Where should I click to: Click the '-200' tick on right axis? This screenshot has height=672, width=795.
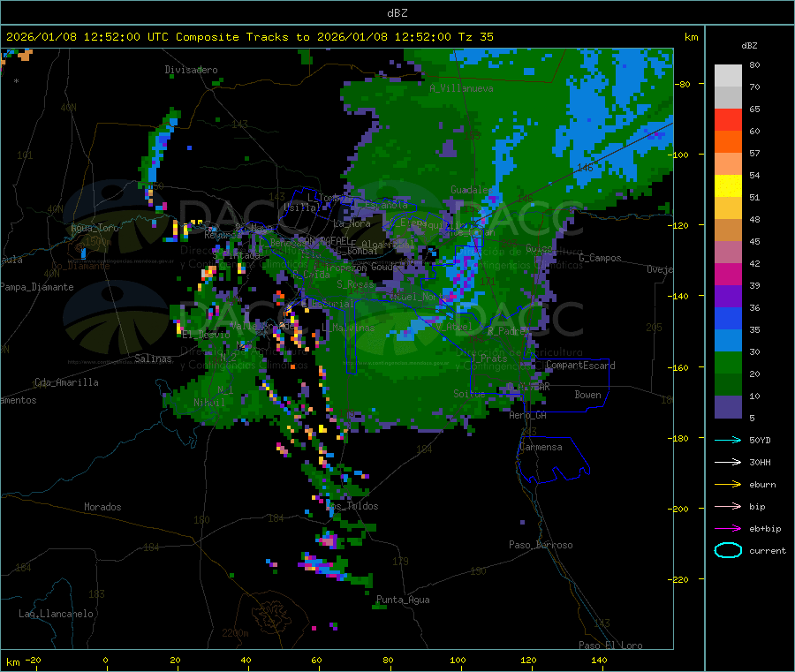click(x=680, y=509)
